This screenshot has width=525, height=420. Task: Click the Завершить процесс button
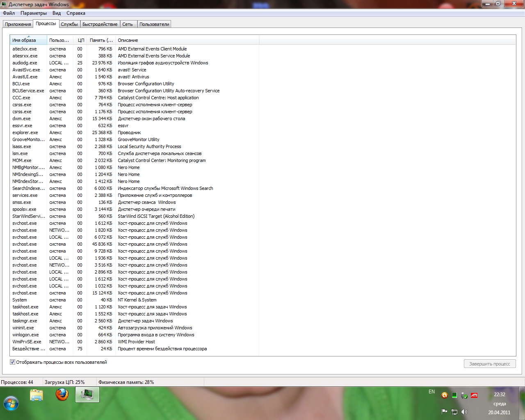(x=490, y=364)
